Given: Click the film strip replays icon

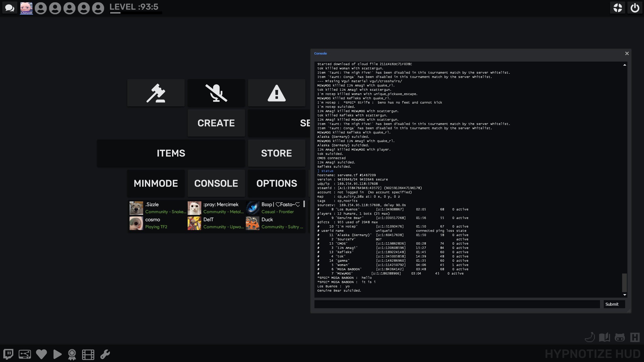Looking at the screenshot, I should (88, 354).
